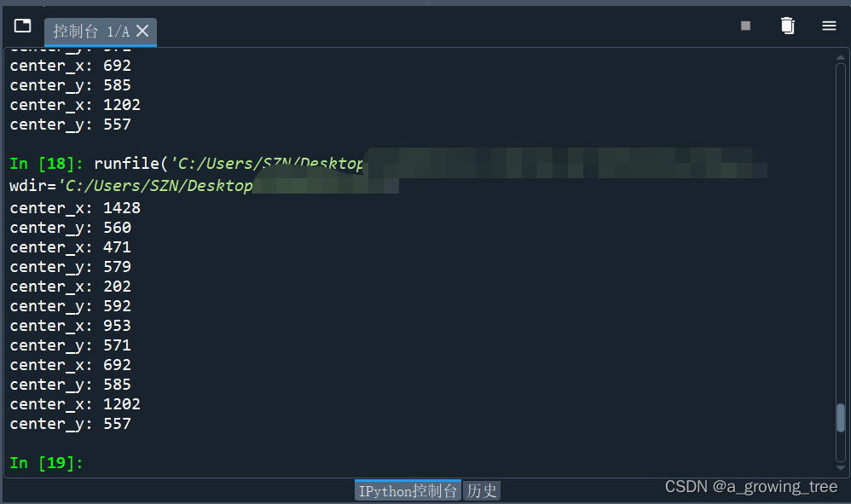Click the In [19]: input prompt
Screen dimensions: 851x504
pyautogui.click(x=47, y=463)
